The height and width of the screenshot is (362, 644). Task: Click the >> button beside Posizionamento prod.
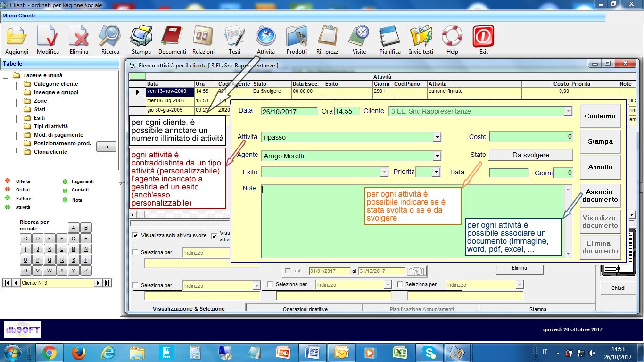tap(106, 147)
